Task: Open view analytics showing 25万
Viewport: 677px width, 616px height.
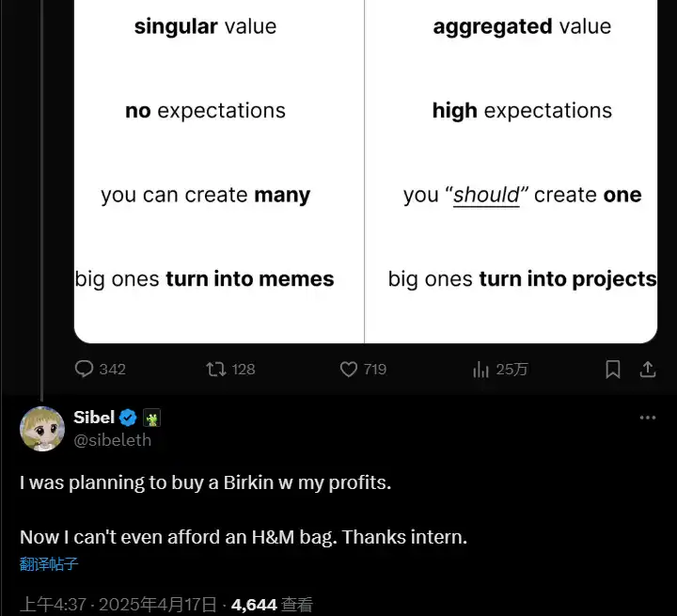Action: [x=481, y=370]
